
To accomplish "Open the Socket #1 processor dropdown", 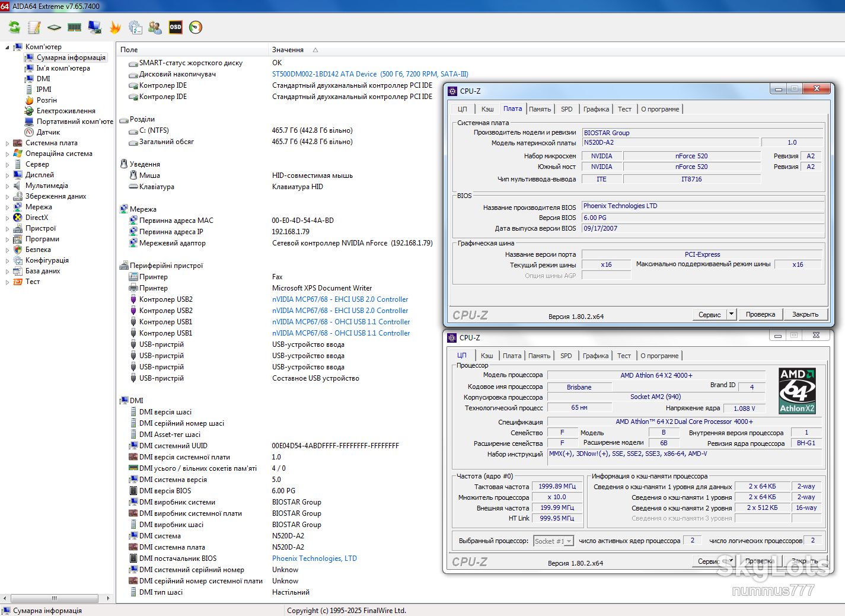I will (553, 541).
